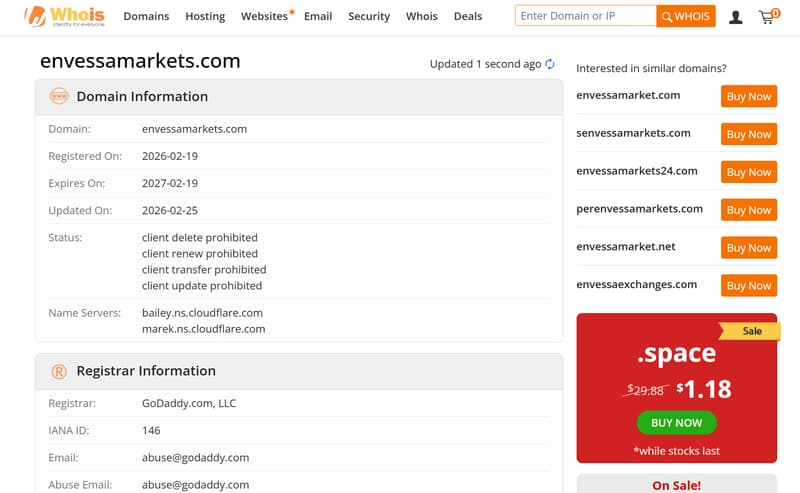The image size is (800, 493).
Task: Open the Security menu
Action: coord(369,16)
